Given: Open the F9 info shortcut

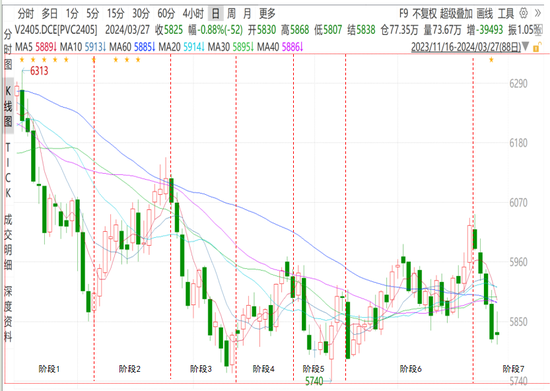Looking at the screenshot, I should click(x=404, y=14).
